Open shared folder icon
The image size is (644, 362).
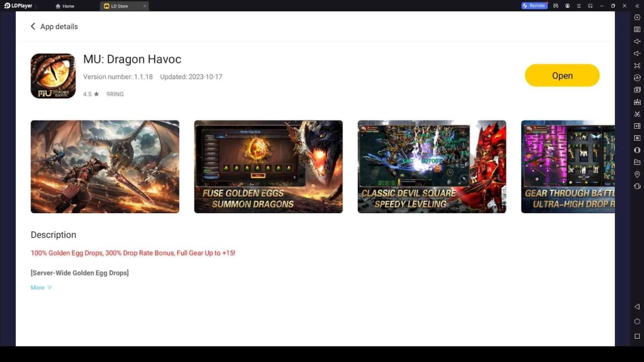637,162
